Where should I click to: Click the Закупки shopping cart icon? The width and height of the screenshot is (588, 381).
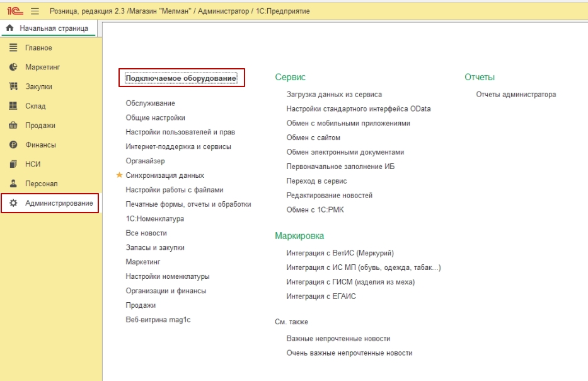click(13, 86)
